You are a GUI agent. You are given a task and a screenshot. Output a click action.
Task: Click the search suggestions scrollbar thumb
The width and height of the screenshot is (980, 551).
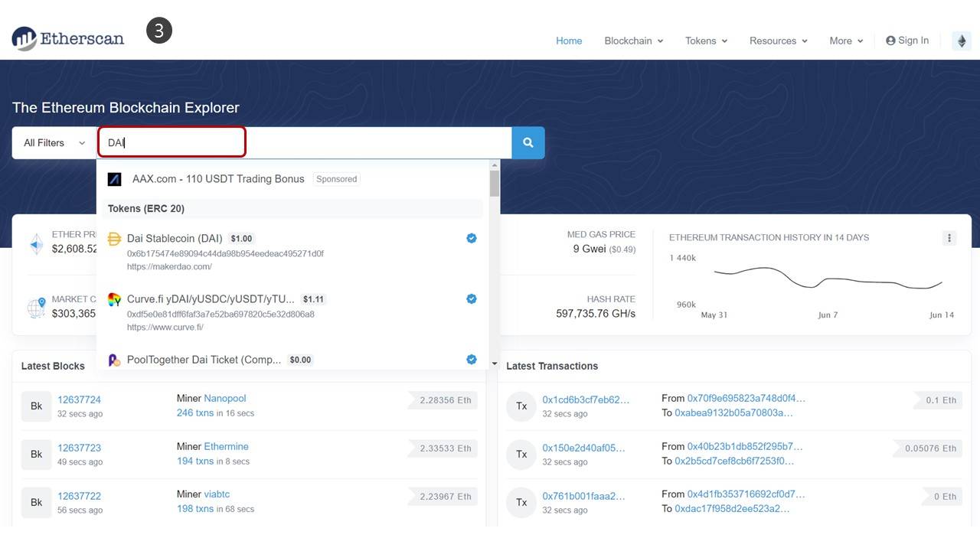pyautogui.click(x=495, y=184)
